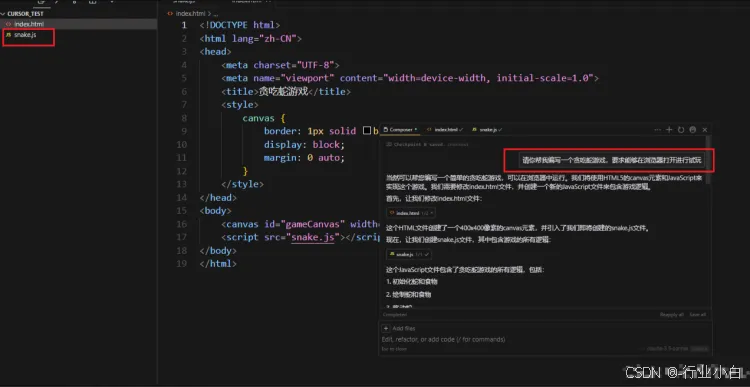Switch to the snake.js tab in Composer
The width and height of the screenshot is (750, 387).
pos(487,130)
